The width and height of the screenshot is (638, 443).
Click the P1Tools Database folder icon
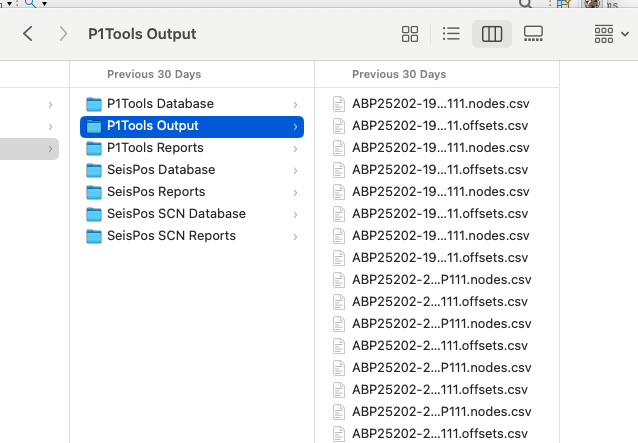(95, 104)
